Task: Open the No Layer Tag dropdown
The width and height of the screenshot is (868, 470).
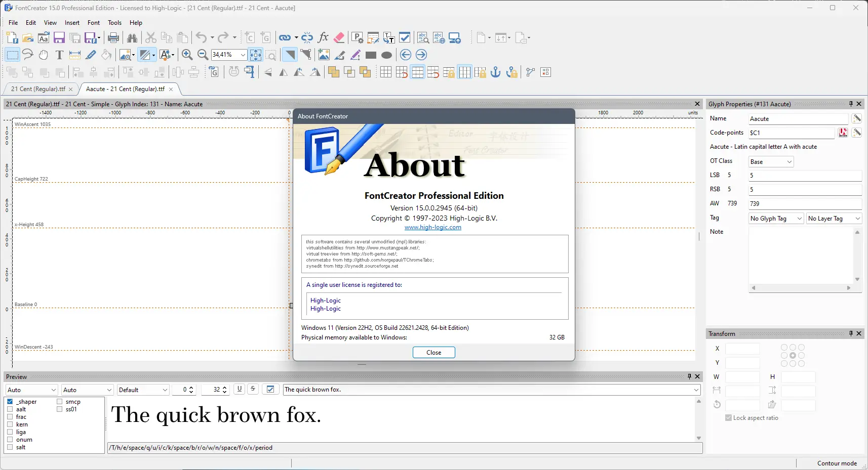Action: click(834, 218)
